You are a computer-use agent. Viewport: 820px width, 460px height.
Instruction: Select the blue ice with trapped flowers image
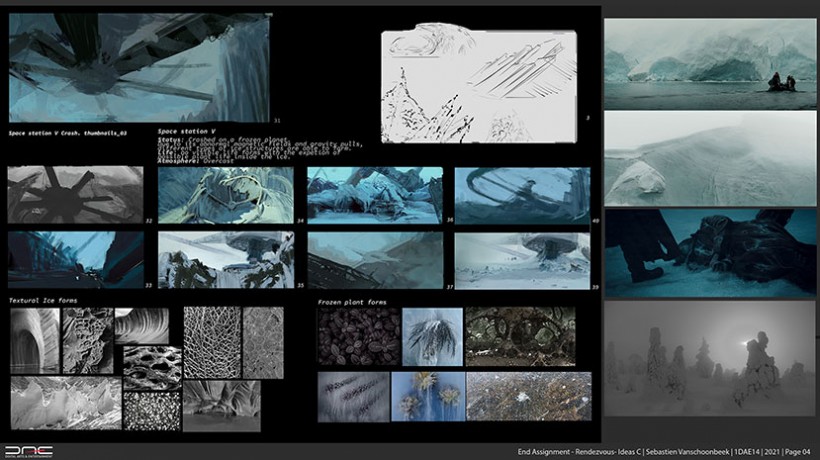point(428,397)
